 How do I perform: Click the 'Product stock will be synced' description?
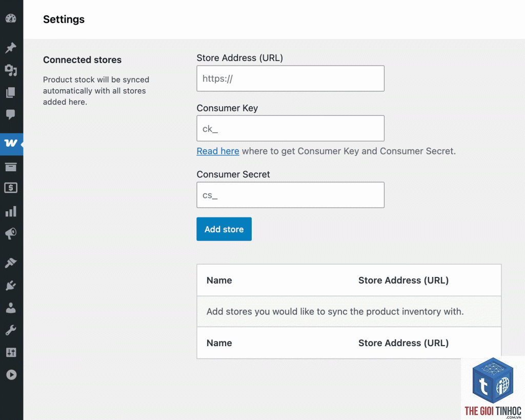tap(96, 91)
